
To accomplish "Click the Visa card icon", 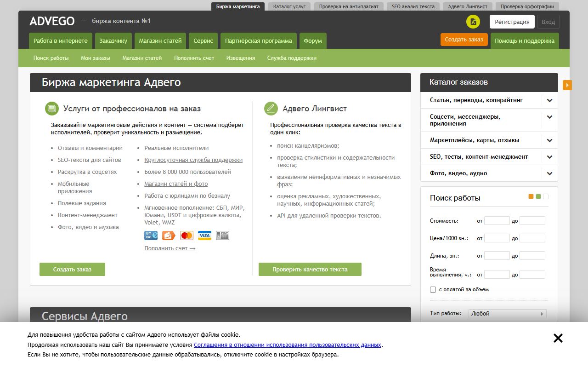I will click(x=204, y=236).
